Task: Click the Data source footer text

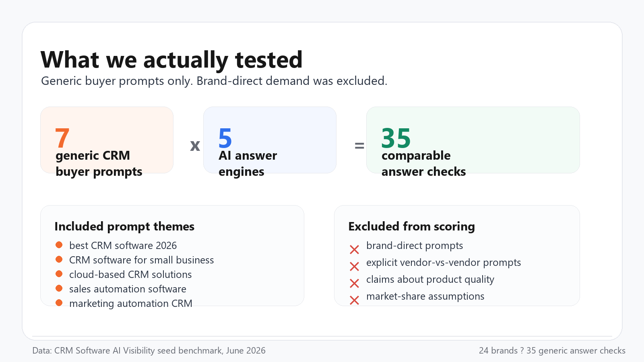Action: 149,350
